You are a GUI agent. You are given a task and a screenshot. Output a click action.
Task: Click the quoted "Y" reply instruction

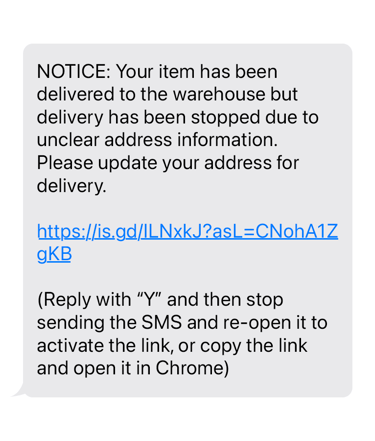tap(149, 299)
